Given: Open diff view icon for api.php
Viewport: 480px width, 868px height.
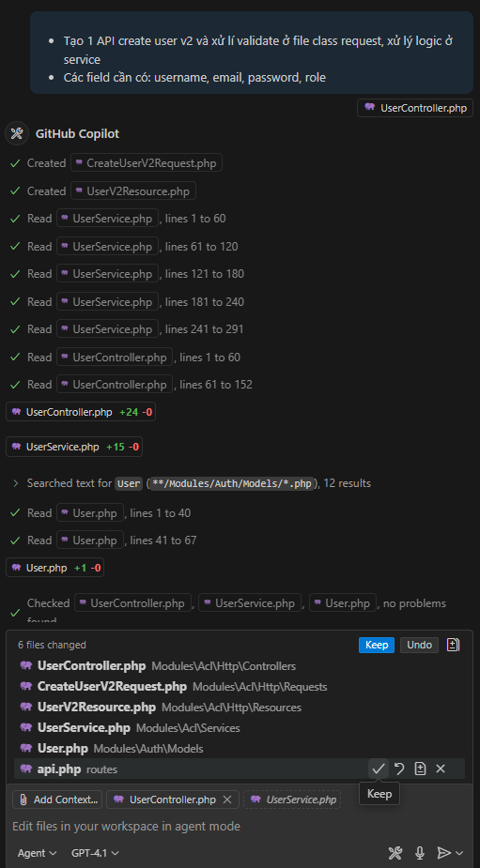Looking at the screenshot, I should [x=420, y=769].
